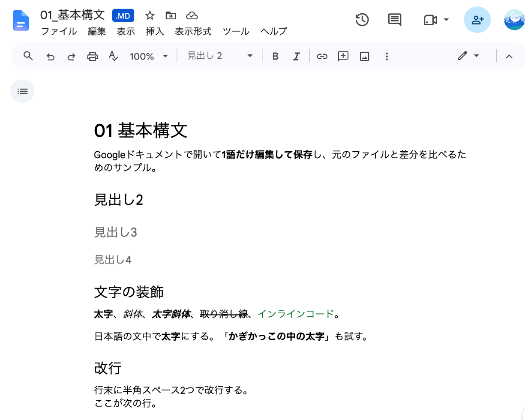
Task: Click the 見出し2 heading in document
Action: click(118, 200)
